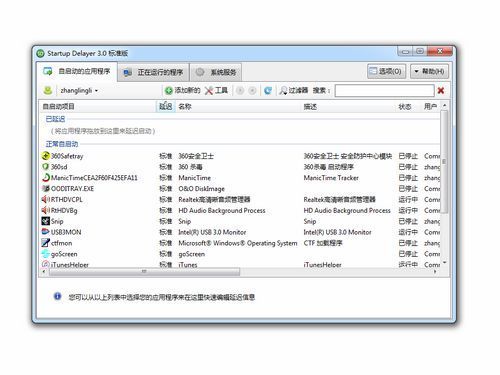Click the vertical scrollbar thumb

coord(444,162)
